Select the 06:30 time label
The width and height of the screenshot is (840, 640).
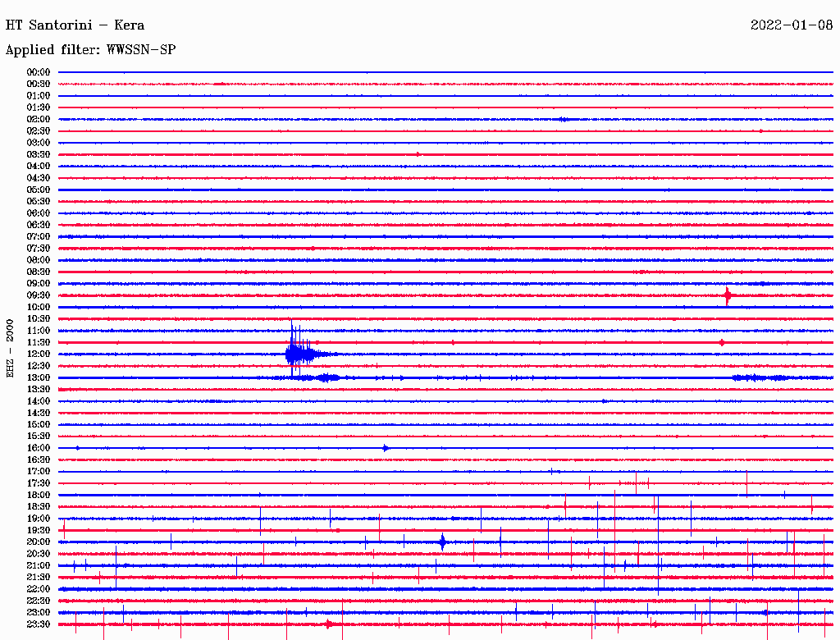click(39, 225)
